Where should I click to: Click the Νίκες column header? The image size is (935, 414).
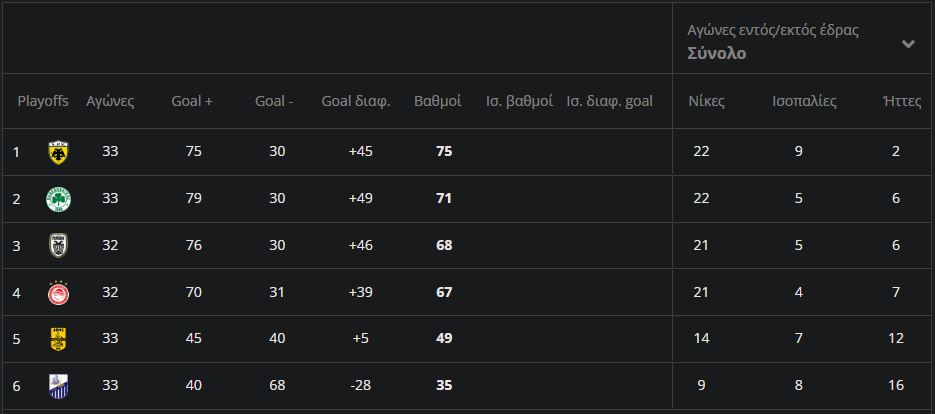coord(707,101)
